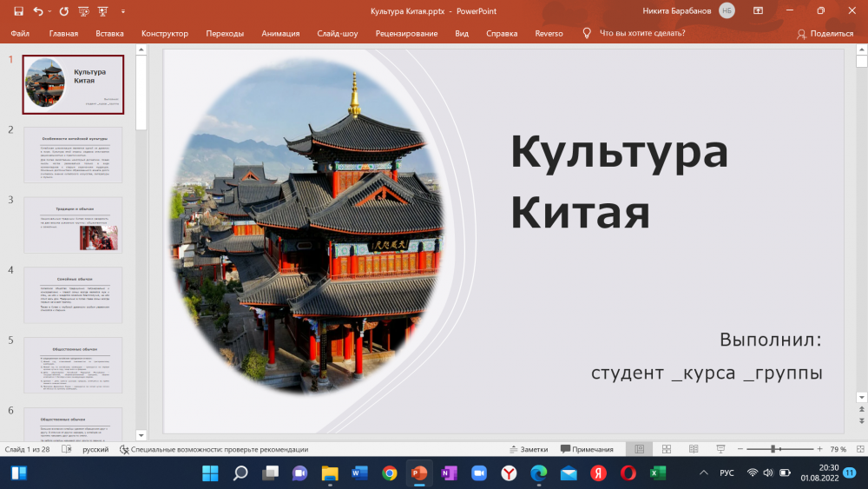Enable Normal view in status bar
The width and height of the screenshot is (868, 489).
(x=640, y=449)
